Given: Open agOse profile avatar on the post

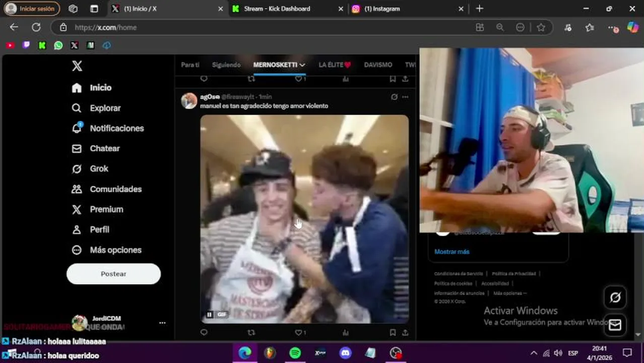Looking at the screenshot, I should [189, 101].
